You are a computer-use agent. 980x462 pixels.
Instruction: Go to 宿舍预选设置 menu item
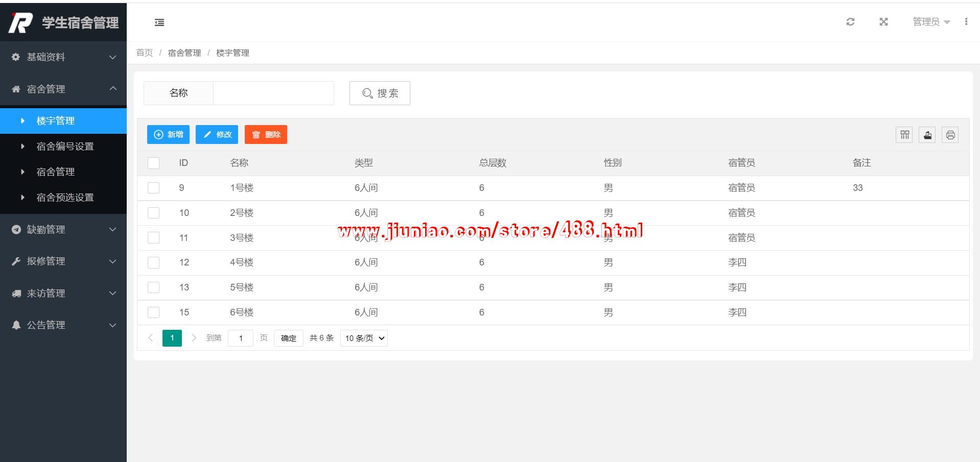tap(65, 198)
